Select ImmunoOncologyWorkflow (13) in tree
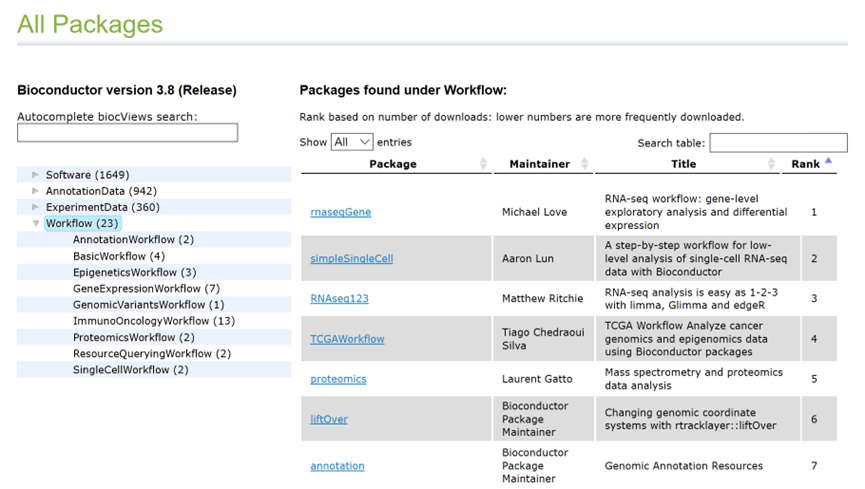Screen dimensions: 865x489 [154, 321]
